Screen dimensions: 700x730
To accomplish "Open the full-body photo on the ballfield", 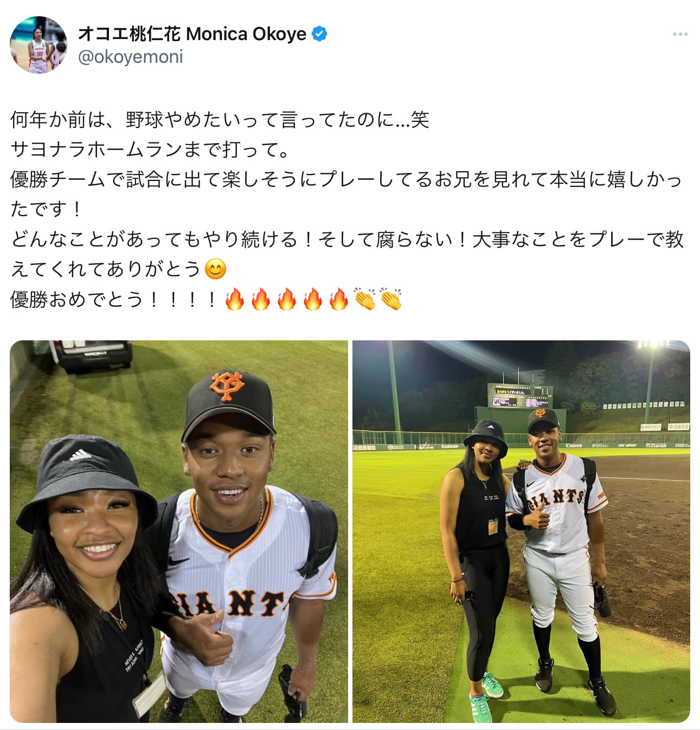I will point(521,531).
